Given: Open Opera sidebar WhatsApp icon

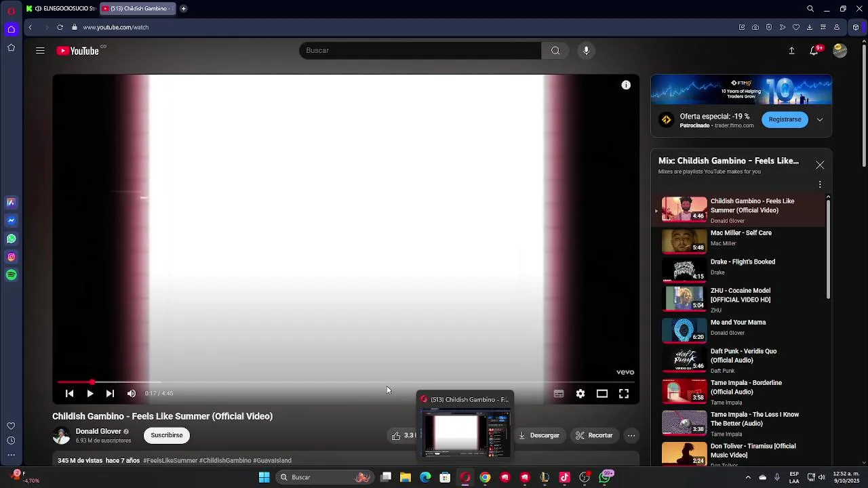Looking at the screenshot, I should [x=11, y=239].
